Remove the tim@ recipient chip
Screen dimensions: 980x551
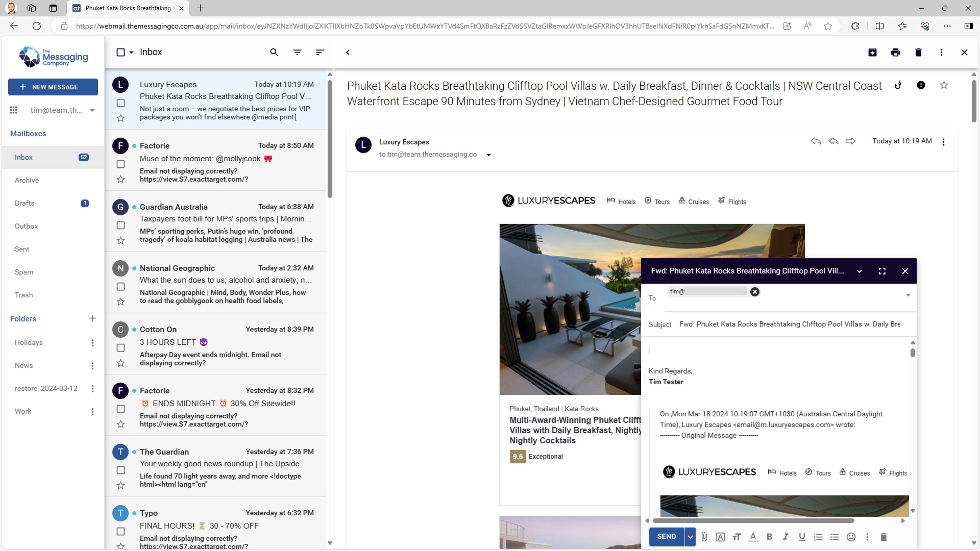tap(755, 292)
